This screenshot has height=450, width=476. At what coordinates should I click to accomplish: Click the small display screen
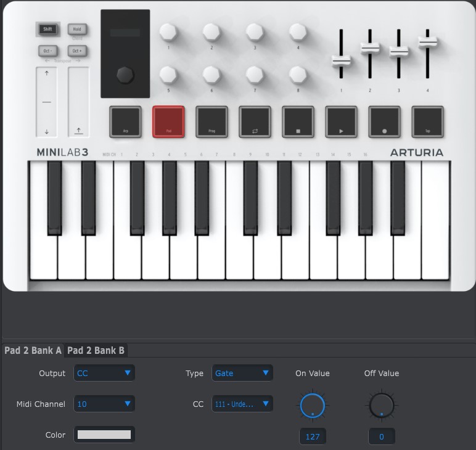pyautogui.click(x=125, y=33)
